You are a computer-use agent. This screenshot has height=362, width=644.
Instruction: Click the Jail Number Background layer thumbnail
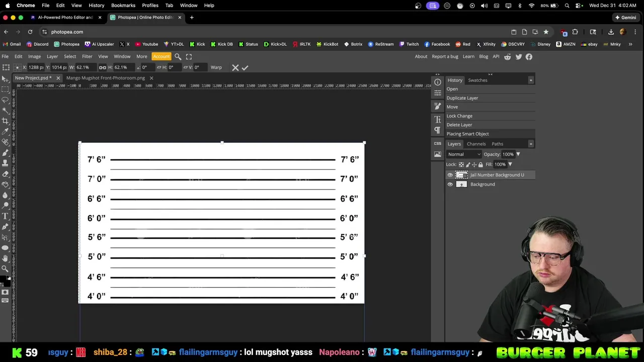click(461, 175)
